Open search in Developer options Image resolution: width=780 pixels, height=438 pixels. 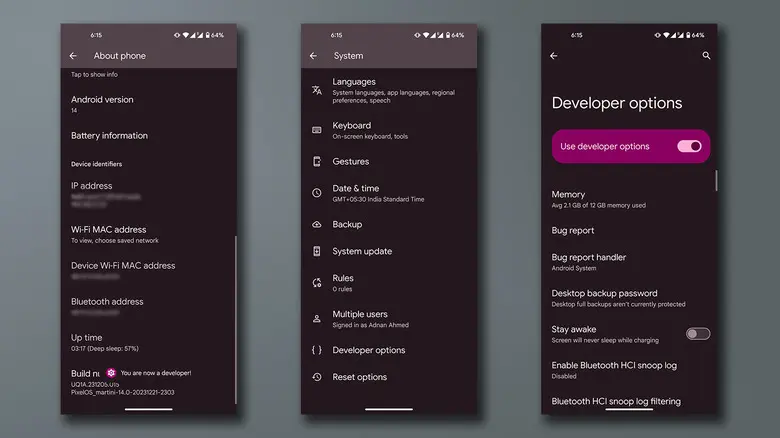[x=706, y=55]
